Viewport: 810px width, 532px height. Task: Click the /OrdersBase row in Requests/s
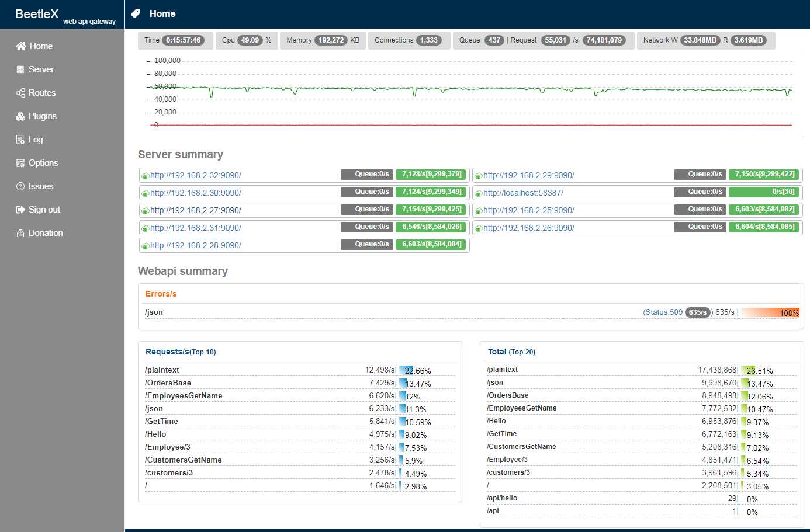pyautogui.click(x=300, y=383)
